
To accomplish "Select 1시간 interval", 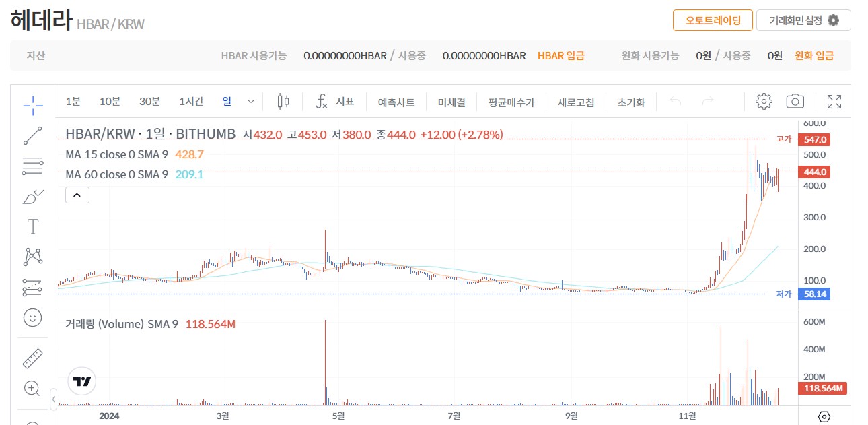I will point(191,102).
